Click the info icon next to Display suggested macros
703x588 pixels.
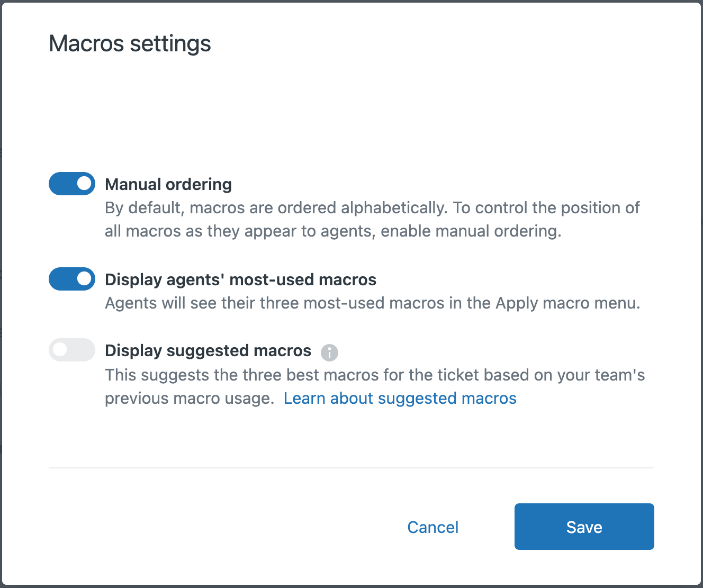[329, 352]
